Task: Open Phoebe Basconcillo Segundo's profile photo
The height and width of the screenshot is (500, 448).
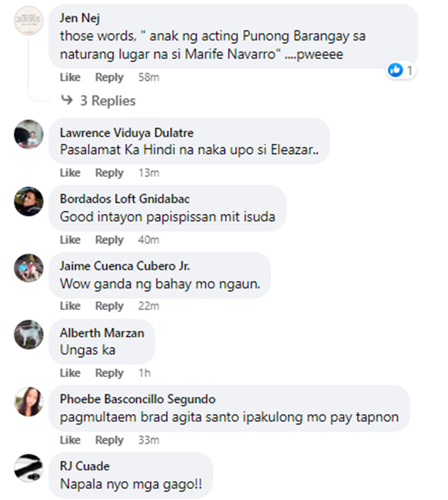Action: point(29,401)
